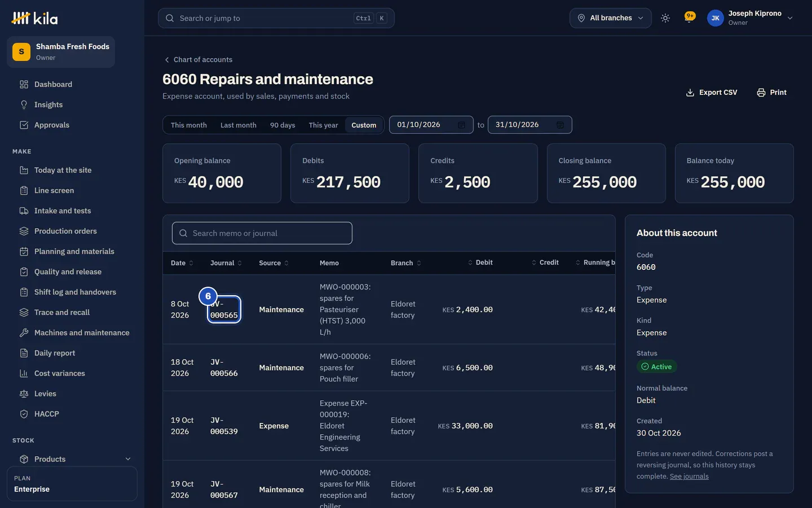The image size is (812, 508).
Task: Follow the See journals link
Action: (x=689, y=476)
